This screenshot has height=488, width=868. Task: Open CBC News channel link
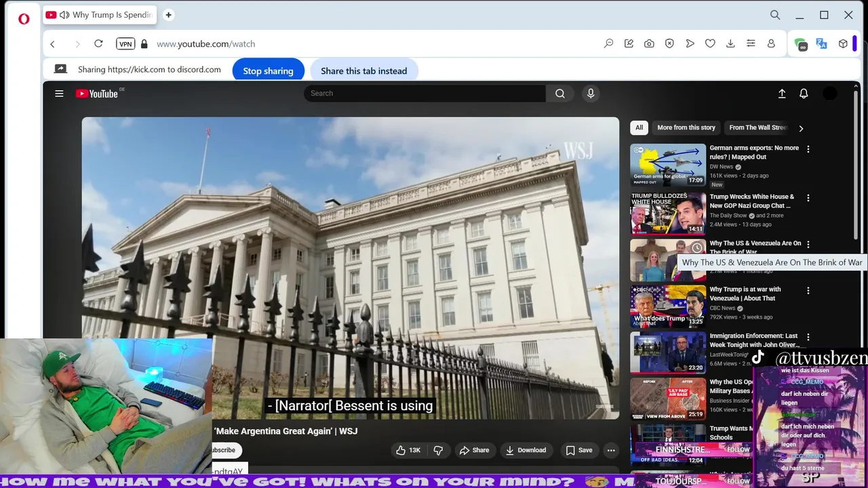coord(722,308)
